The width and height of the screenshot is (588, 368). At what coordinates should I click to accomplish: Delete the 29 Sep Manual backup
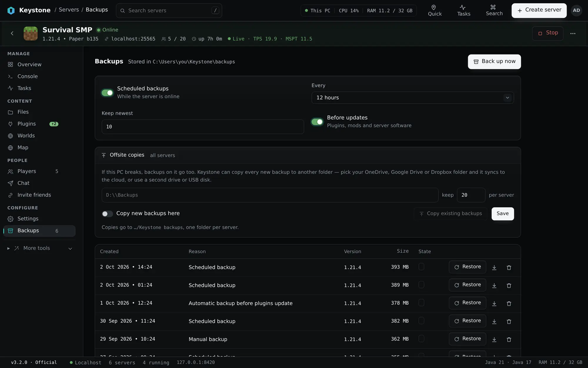(x=509, y=339)
